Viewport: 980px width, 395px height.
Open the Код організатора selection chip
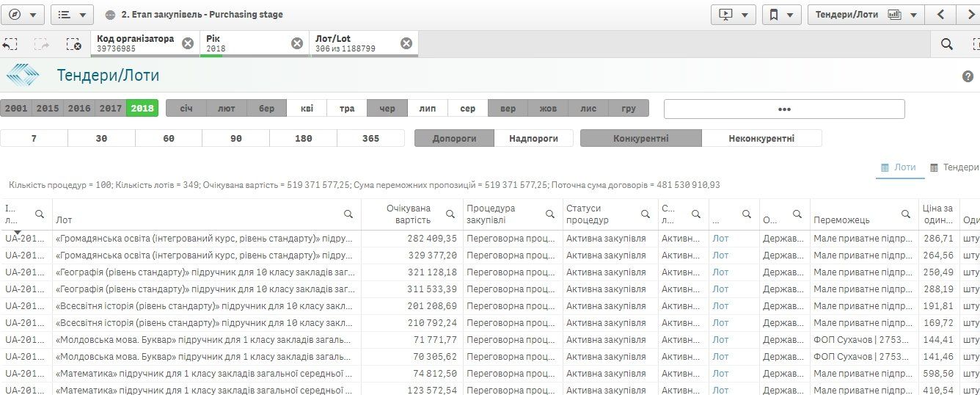[x=136, y=43]
